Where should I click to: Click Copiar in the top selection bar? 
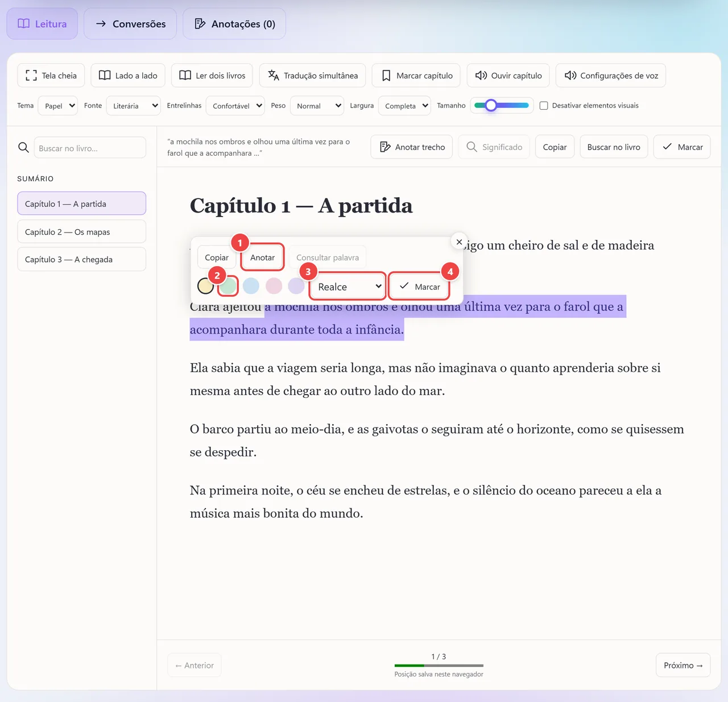[555, 147]
